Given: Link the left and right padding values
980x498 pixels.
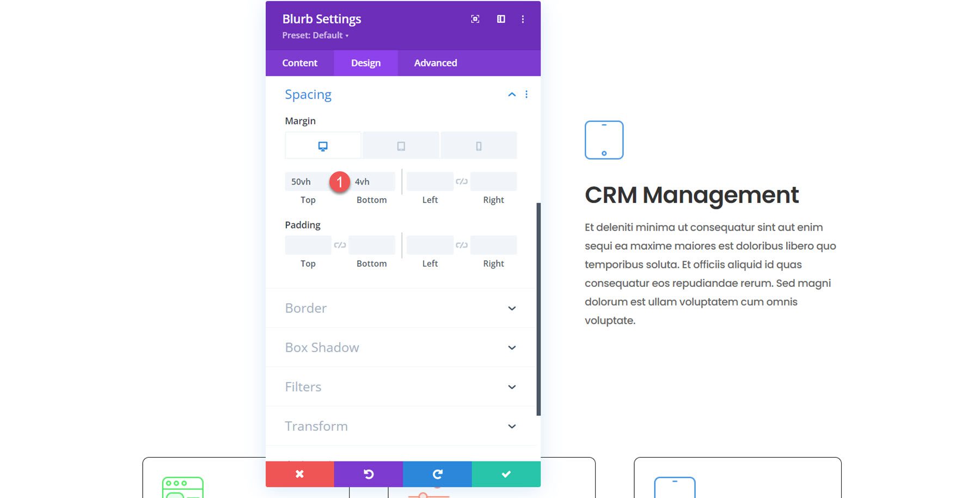Looking at the screenshot, I should [x=461, y=245].
